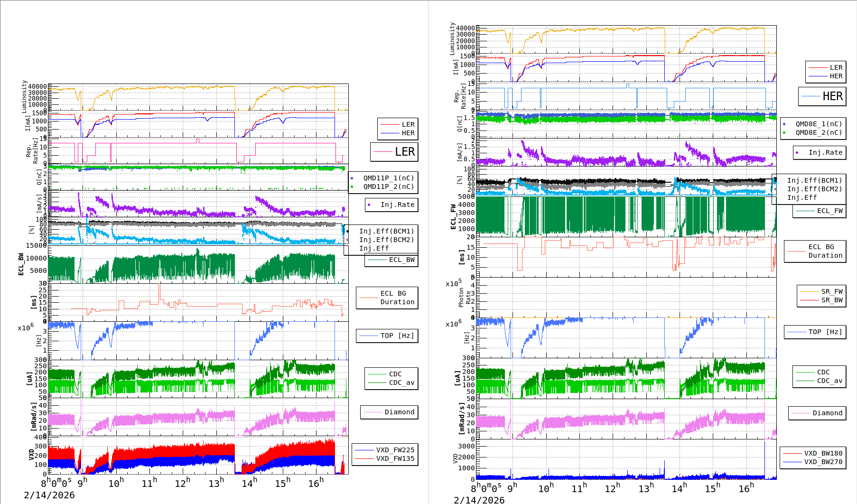Select the QMD11P_2(nC) green legend marker
Screen dimensions: 857x504
(352, 187)
